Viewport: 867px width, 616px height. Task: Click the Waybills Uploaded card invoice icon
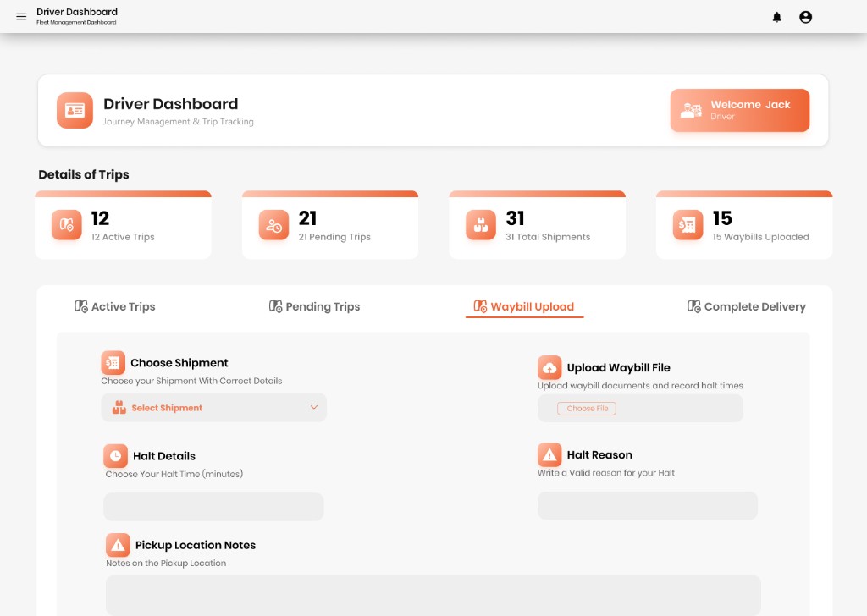point(688,225)
